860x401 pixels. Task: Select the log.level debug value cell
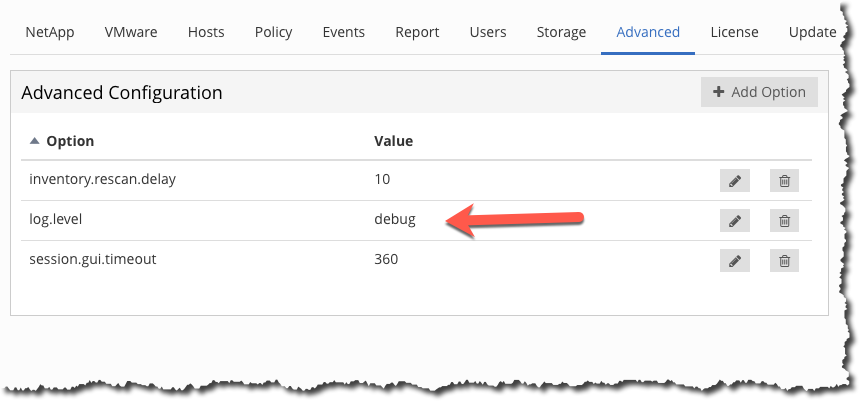click(x=394, y=220)
